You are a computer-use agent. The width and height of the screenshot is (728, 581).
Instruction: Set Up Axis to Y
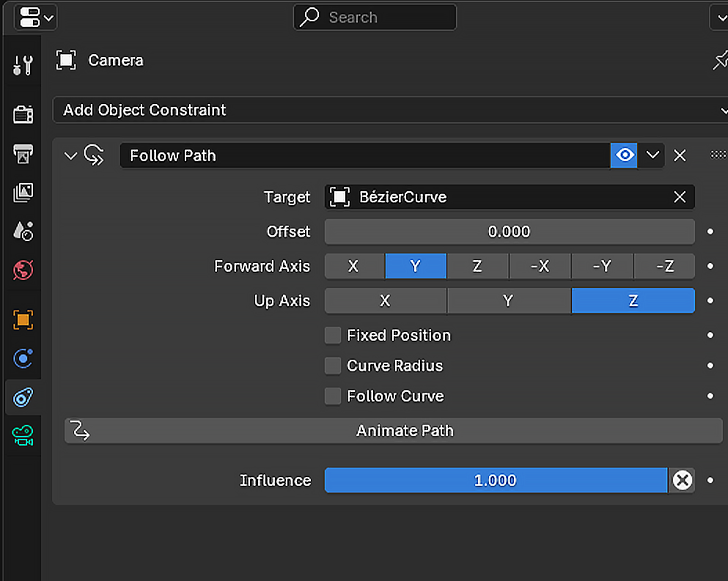coord(509,300)
